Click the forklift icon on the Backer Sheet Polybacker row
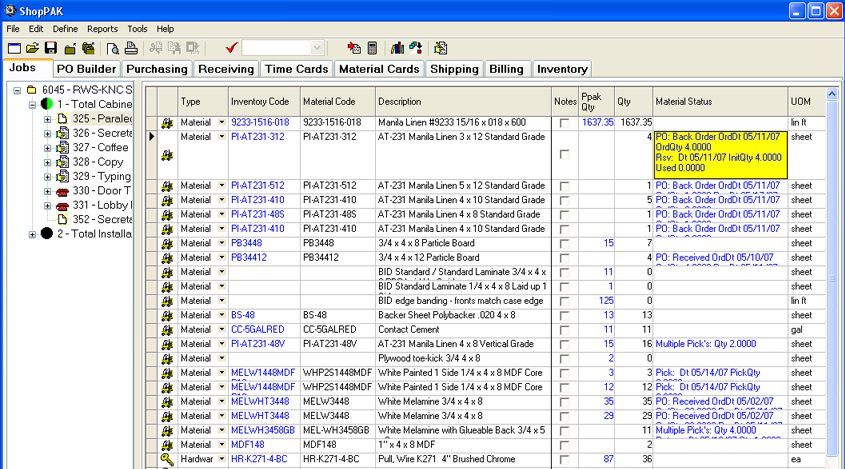Image resolution: width=845 pixels, height=469 pixels. click(x=167, y=315)
